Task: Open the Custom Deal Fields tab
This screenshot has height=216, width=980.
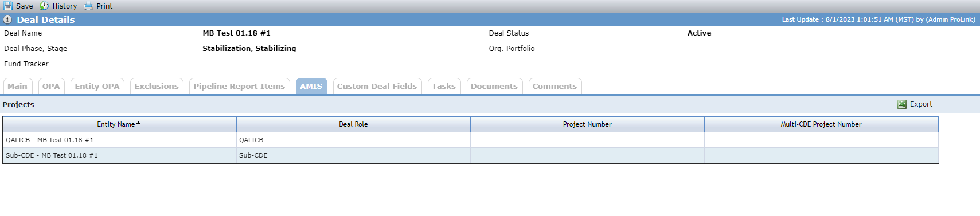Action: coord(377,86)
